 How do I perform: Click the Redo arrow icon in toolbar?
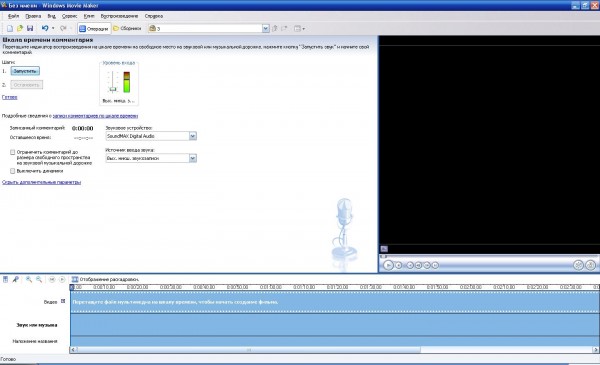coord(63,28)
